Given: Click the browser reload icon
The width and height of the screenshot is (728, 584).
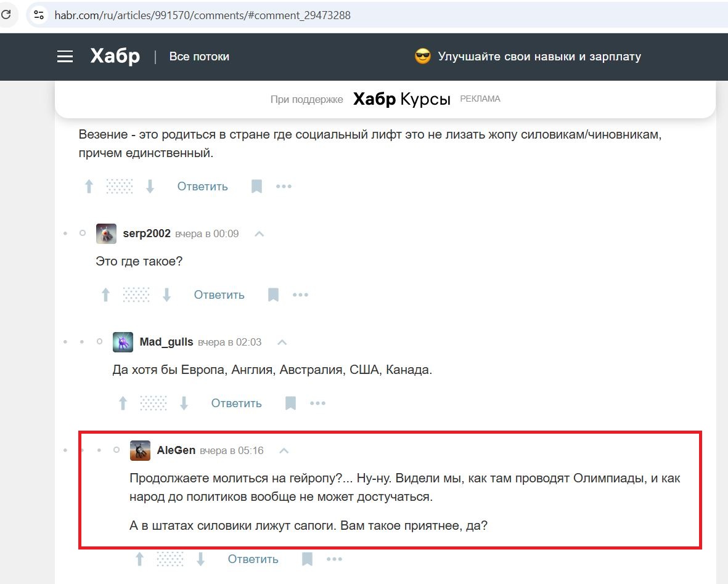Looking at the screenshot, I should click(x=6, y=15).
